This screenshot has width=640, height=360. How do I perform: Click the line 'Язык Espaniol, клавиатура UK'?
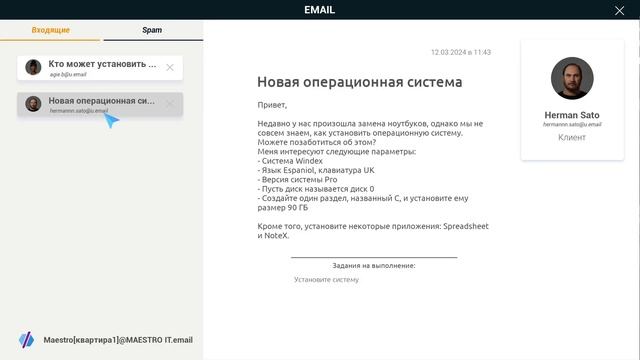pyautogui.click(x=316, y=170)
